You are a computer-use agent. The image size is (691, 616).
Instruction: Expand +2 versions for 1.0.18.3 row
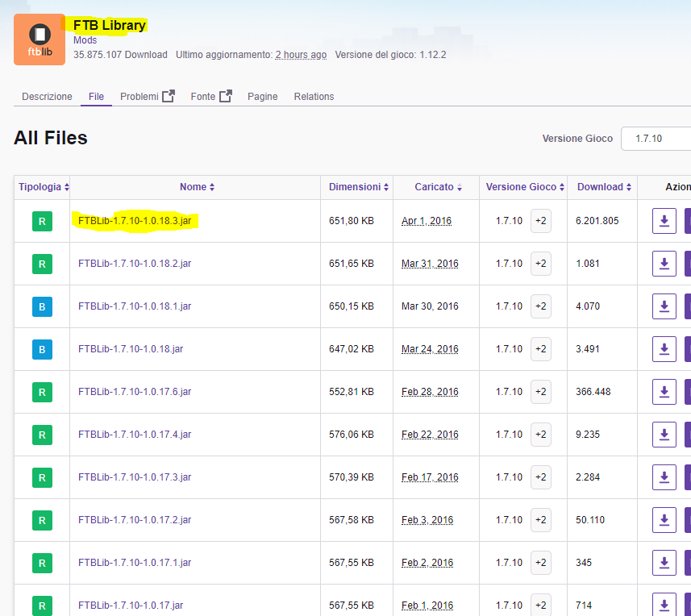(x=541, y=221)
